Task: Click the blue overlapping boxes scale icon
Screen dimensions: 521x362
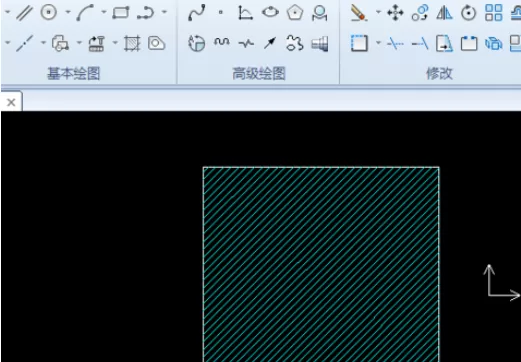Action: click(494, 44)
